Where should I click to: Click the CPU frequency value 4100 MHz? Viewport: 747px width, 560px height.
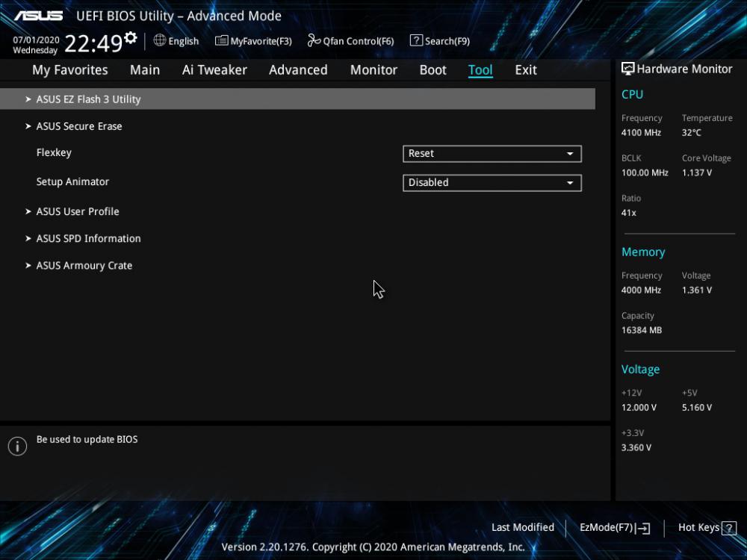point(641,133)
